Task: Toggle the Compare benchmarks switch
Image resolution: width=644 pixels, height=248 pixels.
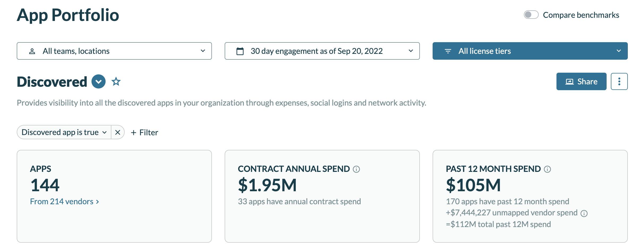Action: click(531, 15)
